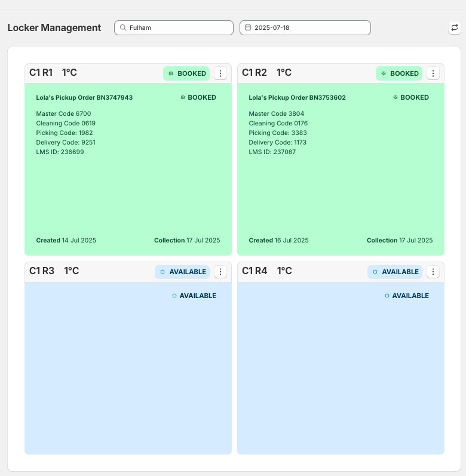Click Delivery Code: 1173
The height and width of the screenshot is (476, 466).
click(277, 142)
